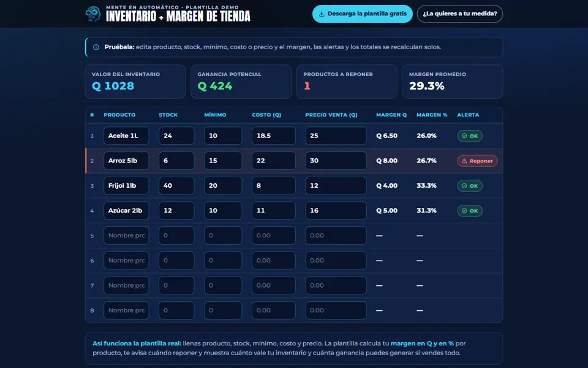Edit the costo field showing 22 for Arroz

tap(273, 161)
